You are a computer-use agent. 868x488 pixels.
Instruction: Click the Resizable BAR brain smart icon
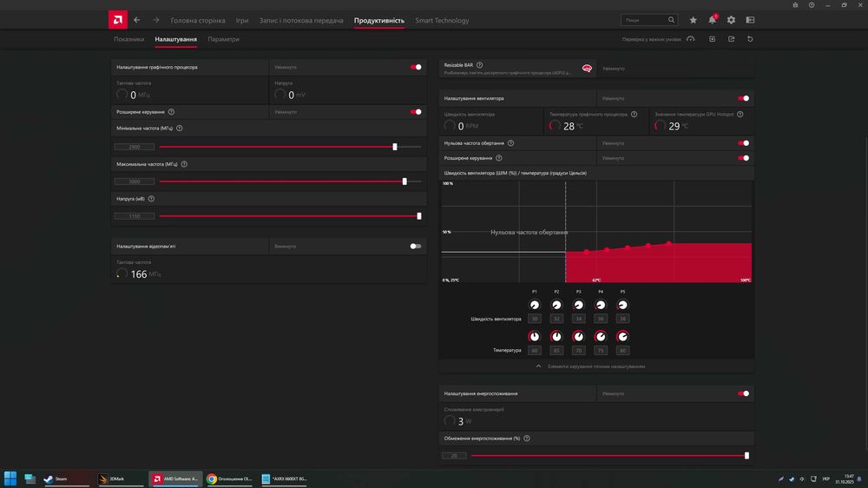tap(587, 69)
